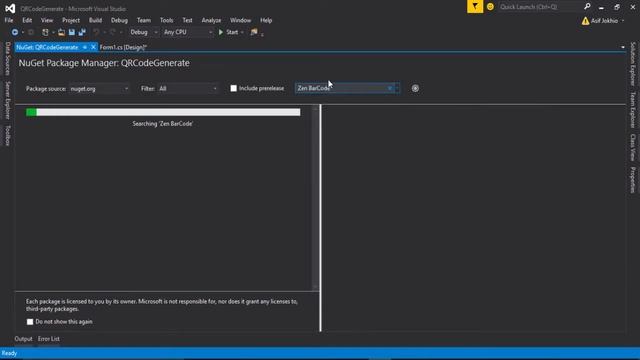Viewport: 640px width, 360px height.
Task: Click the feedback smiley icon
Action: pos(490,7)
